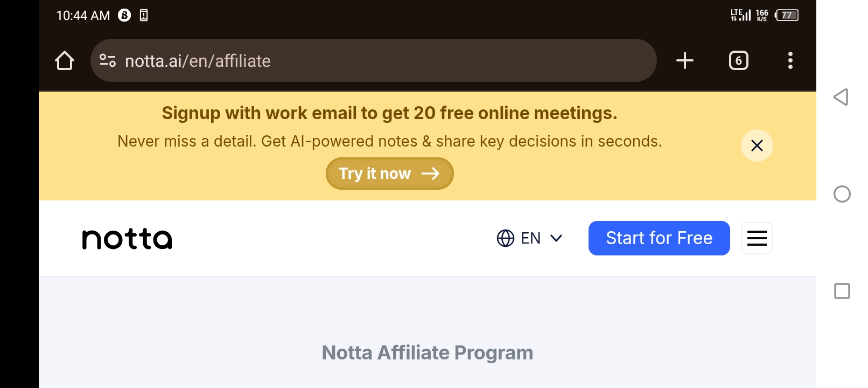Tap the Android back navigation button
This screenshot has height=388, width=868.
point(841,97)
